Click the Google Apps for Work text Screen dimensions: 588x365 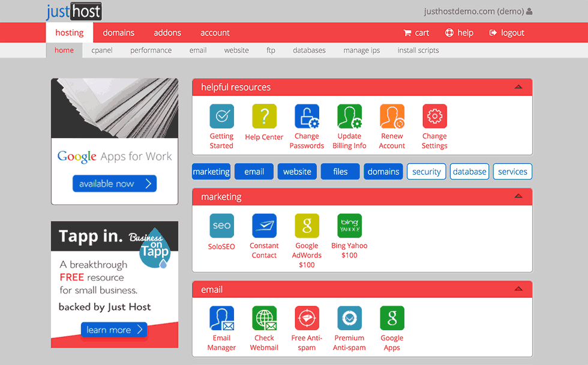pos(115,157)
